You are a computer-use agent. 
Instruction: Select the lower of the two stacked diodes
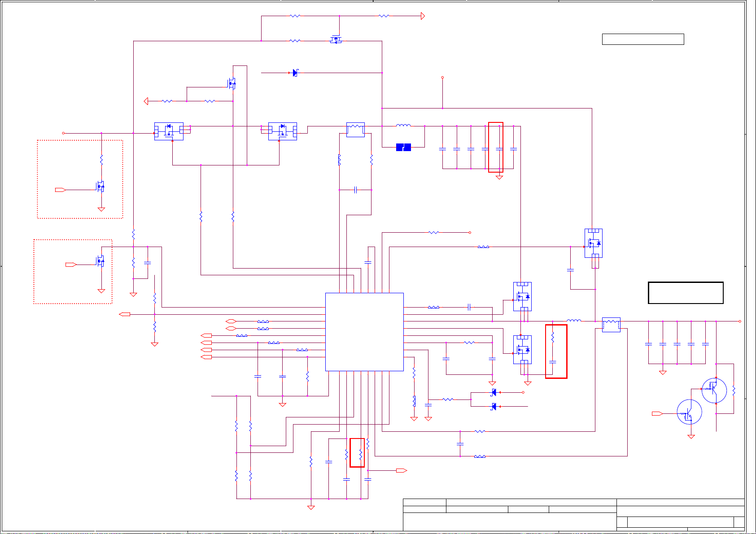(x=494, y=407)
